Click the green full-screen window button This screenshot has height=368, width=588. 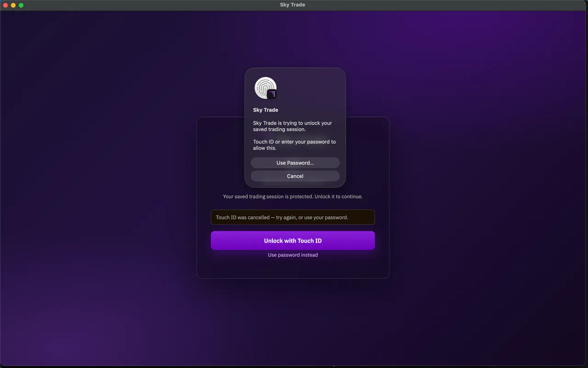pyautogui.click(x=21, y=5)
